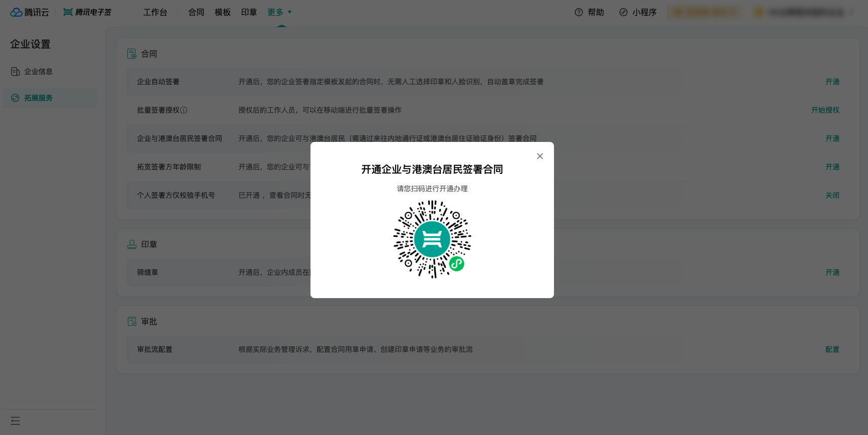This screenshot has width=868, height=435.
Task: Click the 企业与港澳台居民签署合同 row label
Action: click(180, 138)
